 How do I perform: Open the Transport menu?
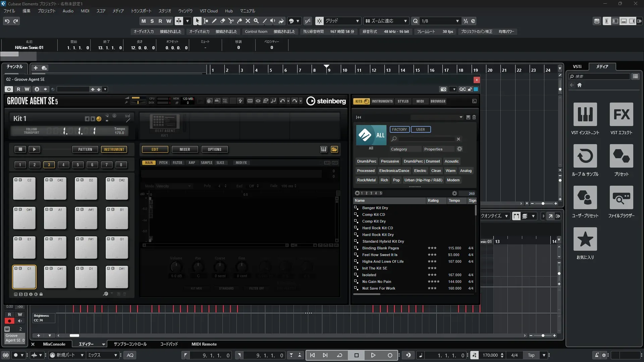(x=141, y=11)
